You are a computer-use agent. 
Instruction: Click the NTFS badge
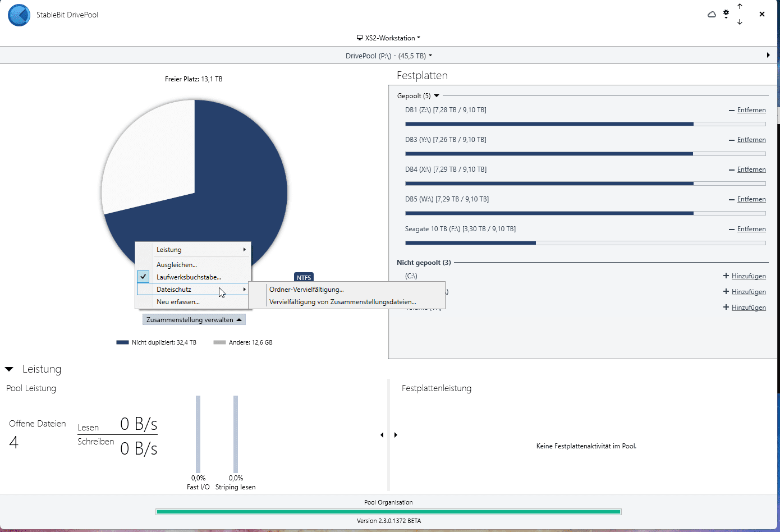[304, 277]
